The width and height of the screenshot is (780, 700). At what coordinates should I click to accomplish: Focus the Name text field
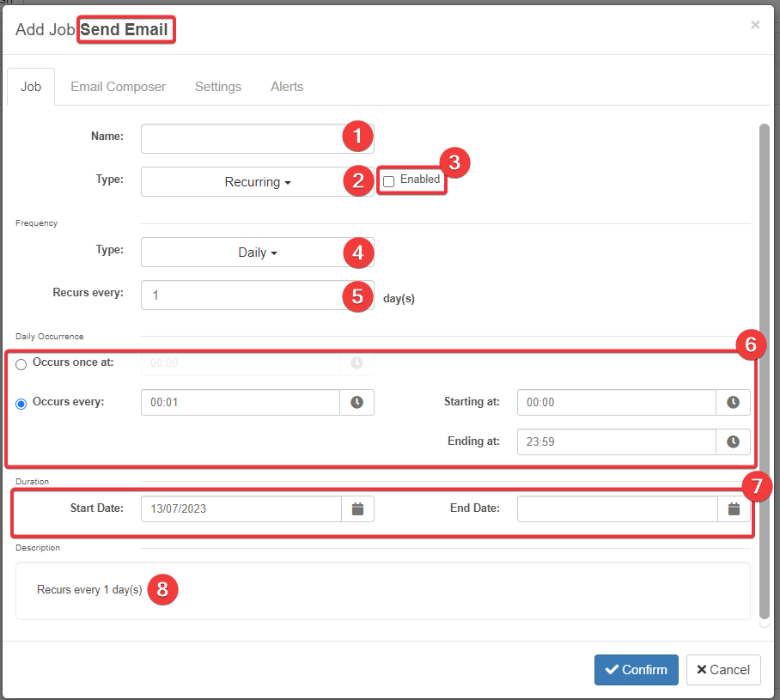coord(241,138)
